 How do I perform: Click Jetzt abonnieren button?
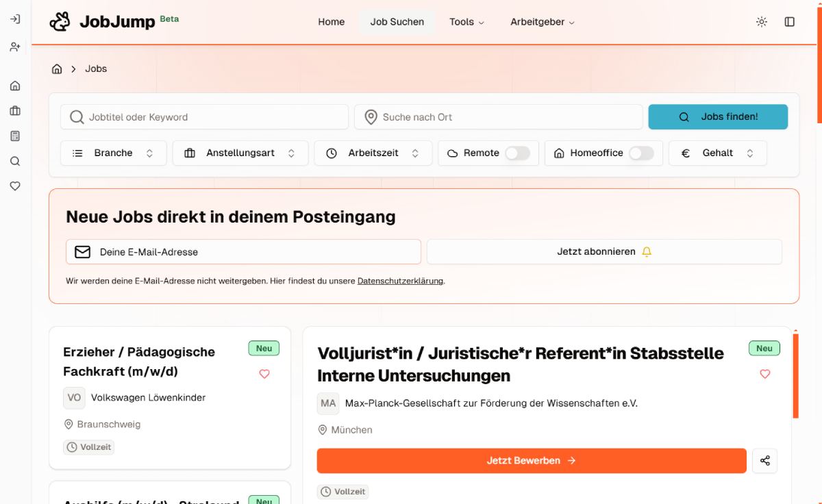604,252
